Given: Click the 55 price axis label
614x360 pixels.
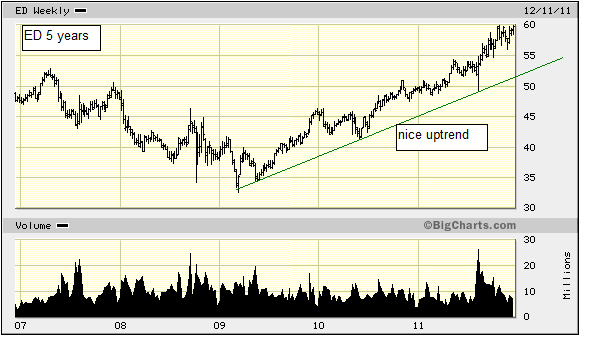Looking at the screenshot, I should coord(529,55).
